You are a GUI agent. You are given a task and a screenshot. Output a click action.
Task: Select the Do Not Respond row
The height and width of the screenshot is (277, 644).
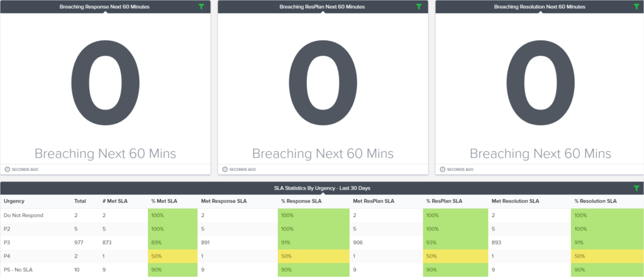coord(322,215)
